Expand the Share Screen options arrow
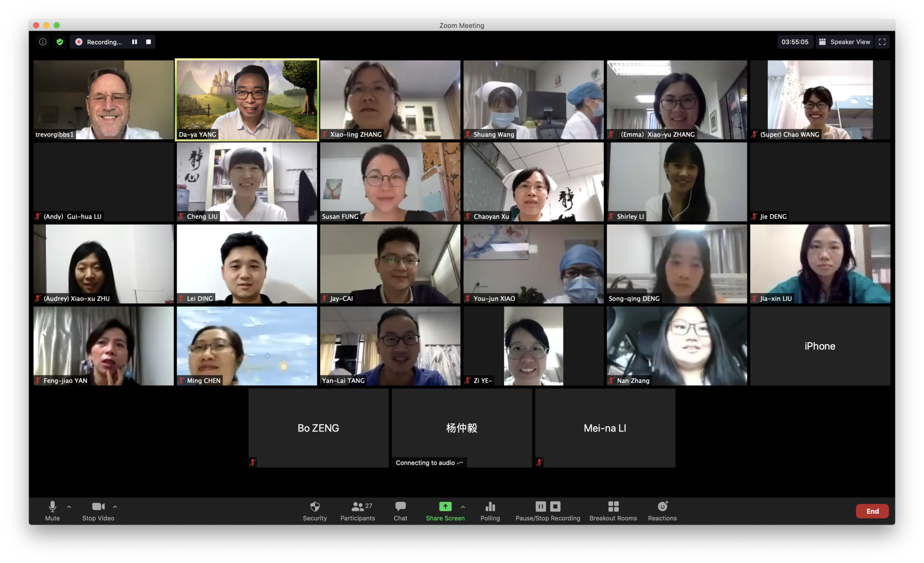Viewport: 924px width, 563px height. (463, 507)
